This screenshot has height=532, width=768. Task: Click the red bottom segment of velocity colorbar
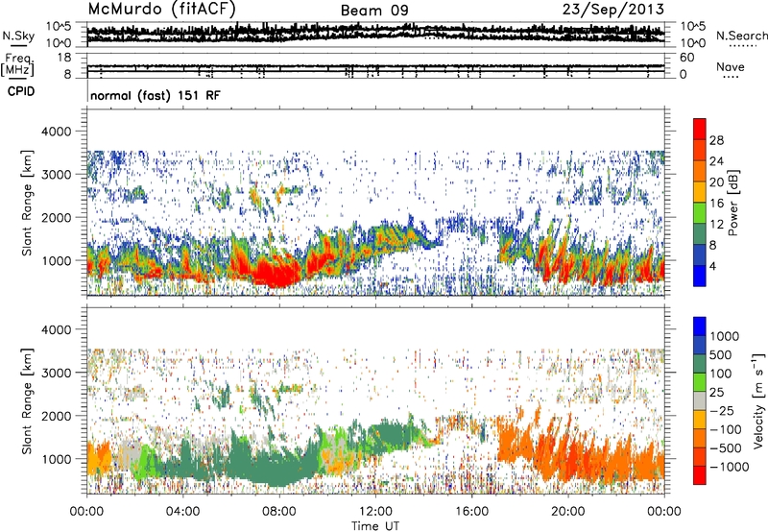pos(700,475)
